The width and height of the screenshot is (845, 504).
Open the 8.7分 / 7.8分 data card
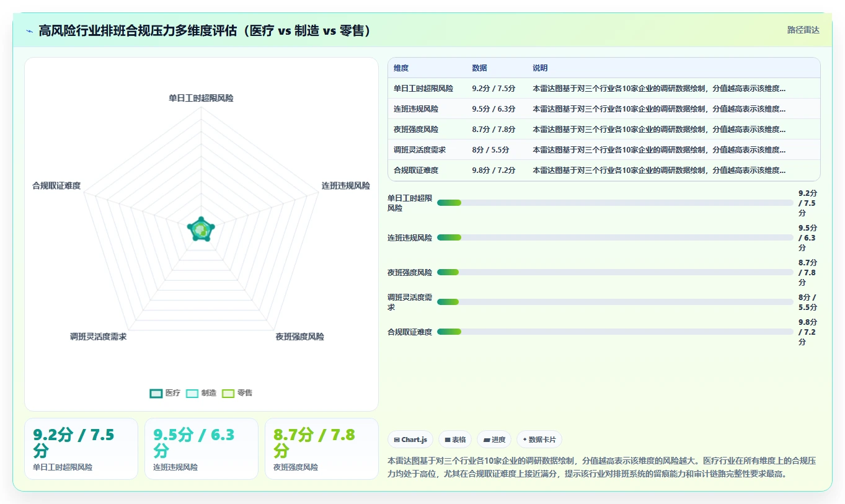[x=322, y=449]
